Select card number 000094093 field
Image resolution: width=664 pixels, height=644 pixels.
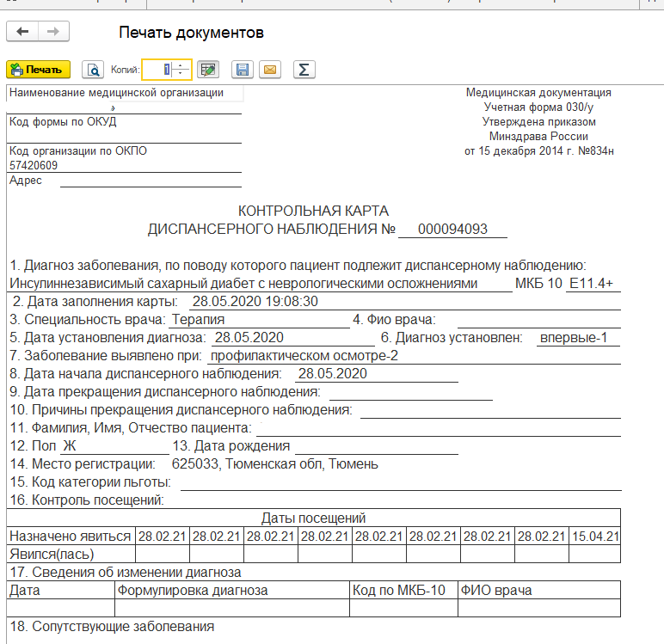coord(452,230)
